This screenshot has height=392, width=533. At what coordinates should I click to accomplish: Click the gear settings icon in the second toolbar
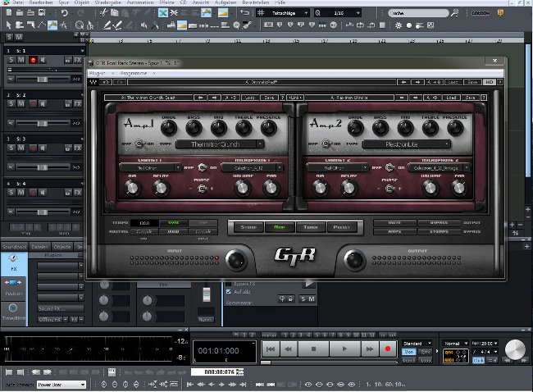398,25
